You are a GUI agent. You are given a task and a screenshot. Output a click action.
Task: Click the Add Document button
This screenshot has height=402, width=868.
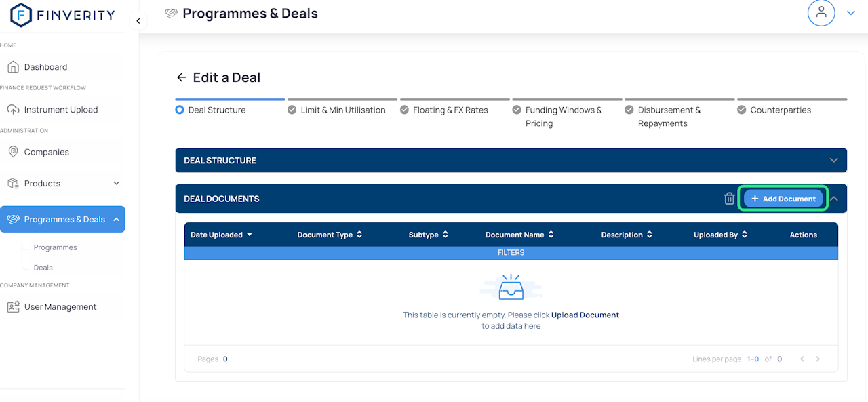click(x=783, y=199)
